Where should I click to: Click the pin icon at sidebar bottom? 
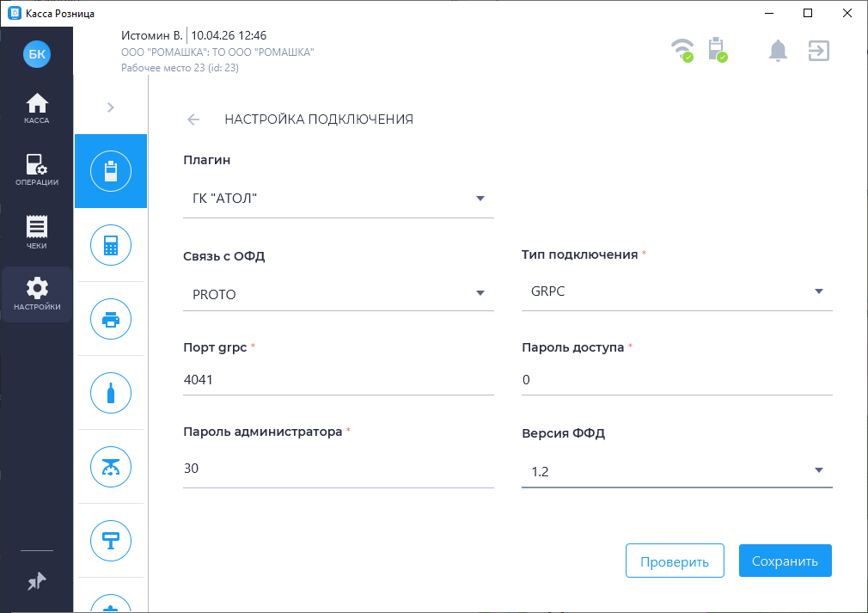(37, 581)
